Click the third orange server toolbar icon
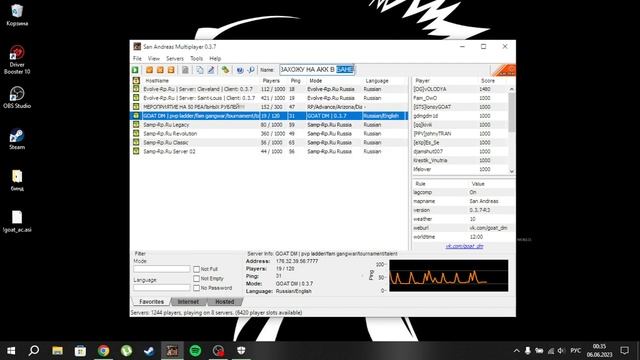The height and width of the screenshot is (360, 640). click(171, 70)
